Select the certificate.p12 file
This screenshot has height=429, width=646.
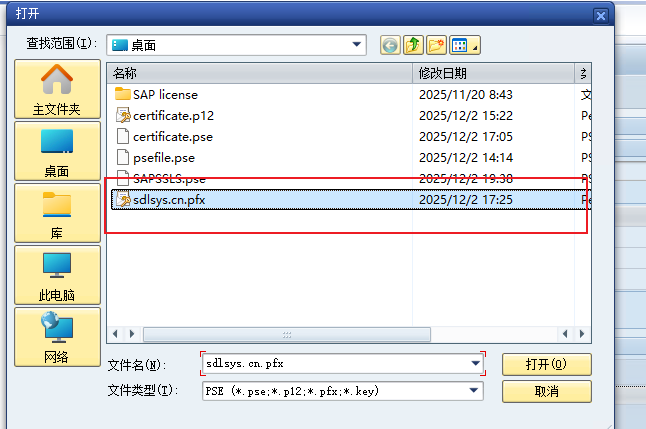pyautogui.click(x=172, y=115)
